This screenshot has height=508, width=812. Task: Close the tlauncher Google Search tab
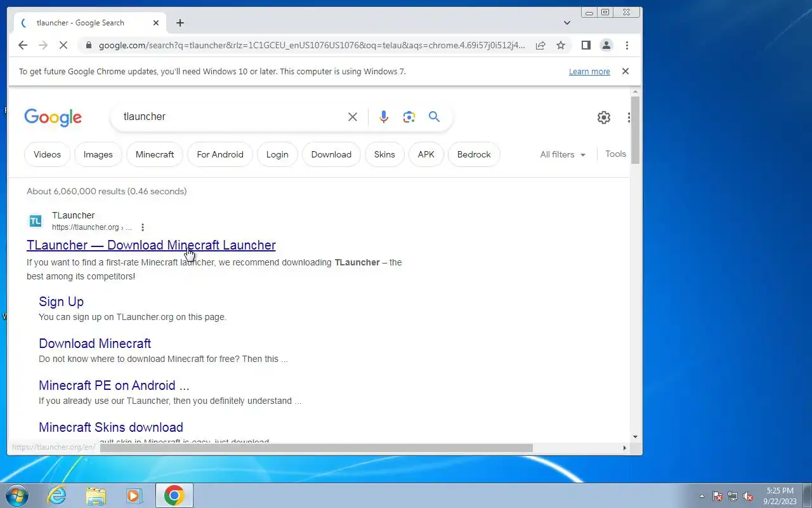(156, 23)
